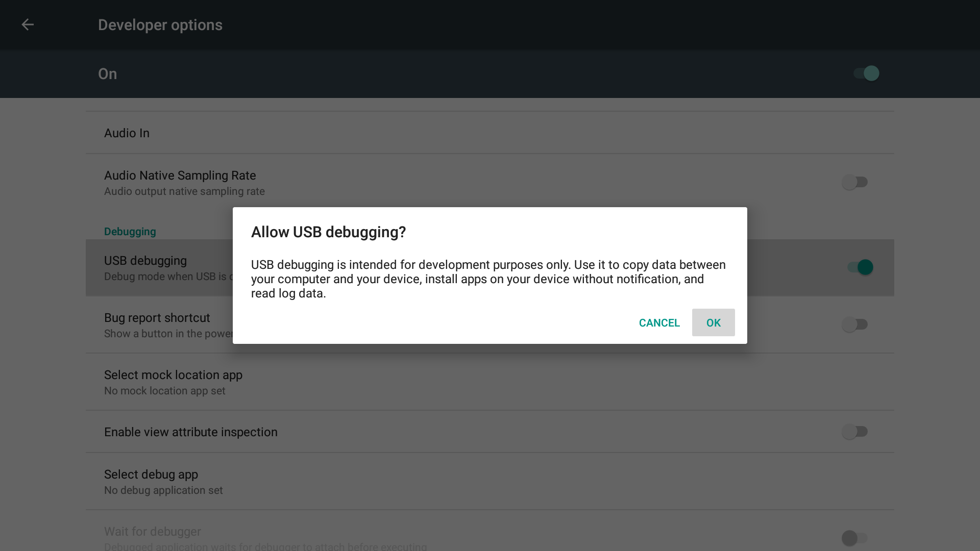Click the Debugging section header
This screenshot has height=551, width=980.
(x=130, y=232)
